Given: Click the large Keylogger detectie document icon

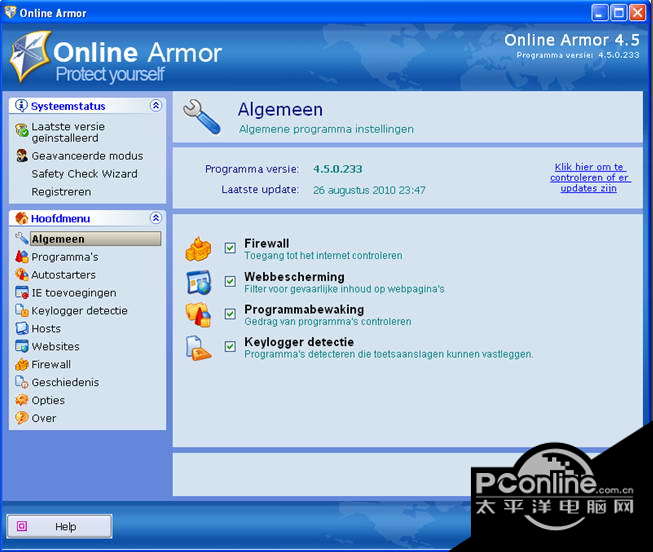Looking at the screenshot, I should [199, 347].
